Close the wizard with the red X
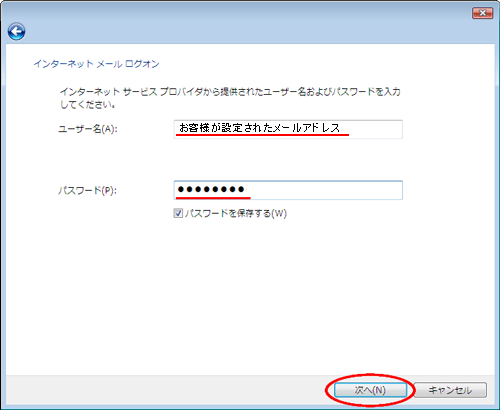 coord(482,13)
